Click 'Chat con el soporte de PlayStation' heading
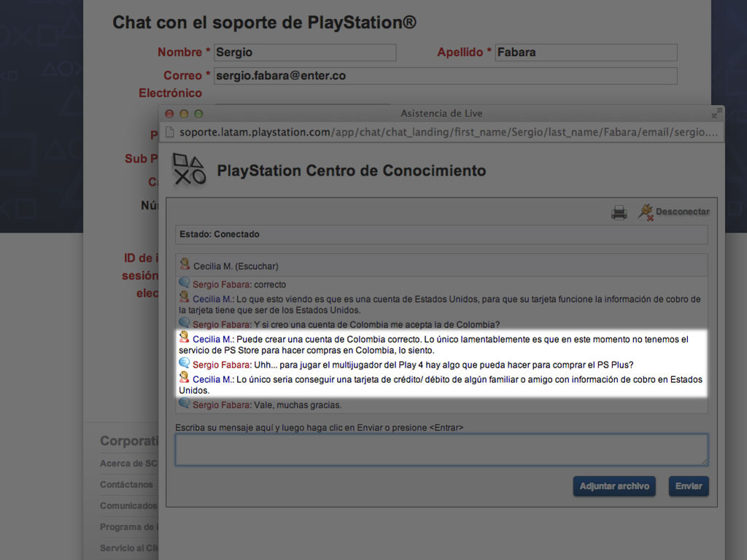Screen dimensions: 747x560 [x=264, y=23]
